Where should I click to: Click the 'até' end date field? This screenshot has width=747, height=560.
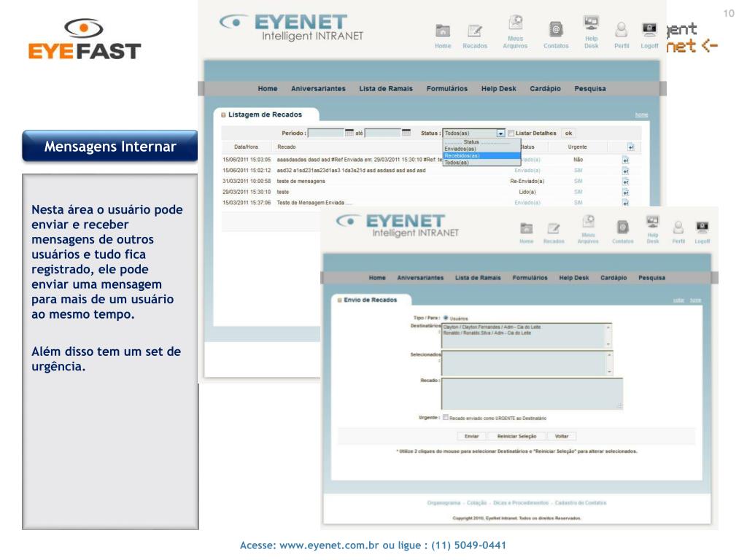(x=382, y=133)
